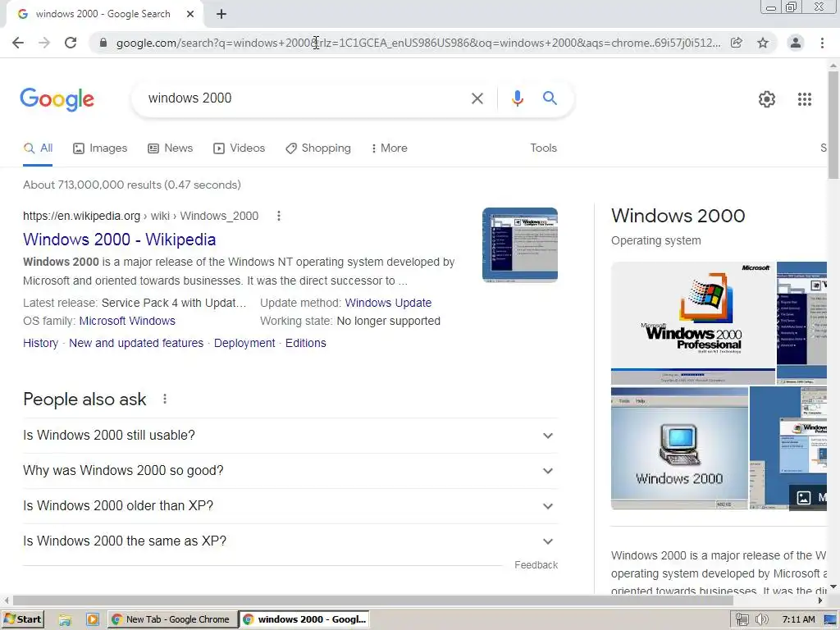Select the All search tab
840x630 pixels.
[x=38, y=148]
